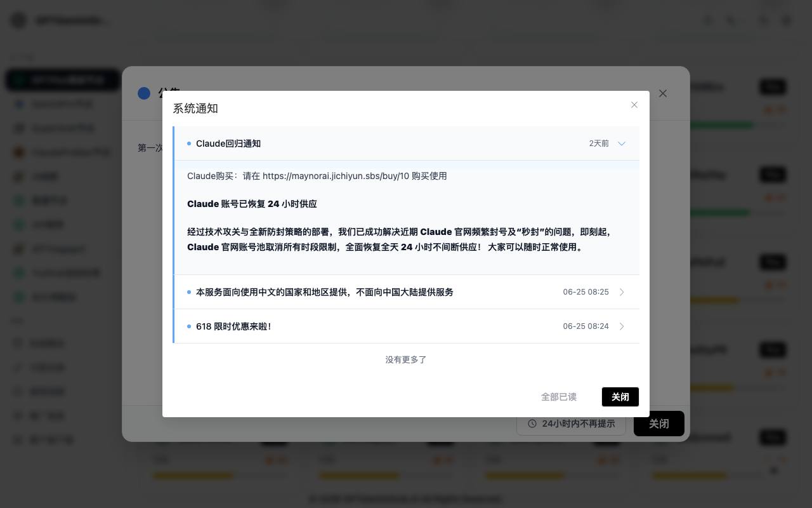Click the paragraph starting 经过技术攻关与全新防封策略

pyautogui.click(x=400, y=239)
